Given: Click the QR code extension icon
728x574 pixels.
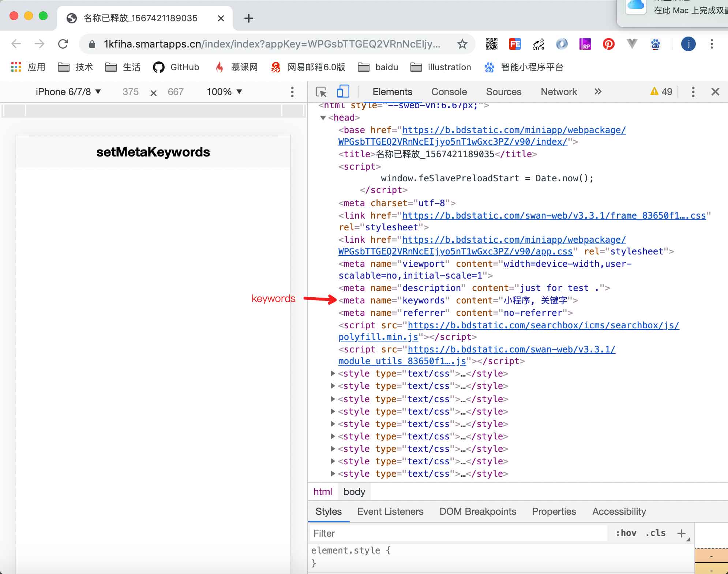Looking at the screenshot, I should click(x=491, y=44).
